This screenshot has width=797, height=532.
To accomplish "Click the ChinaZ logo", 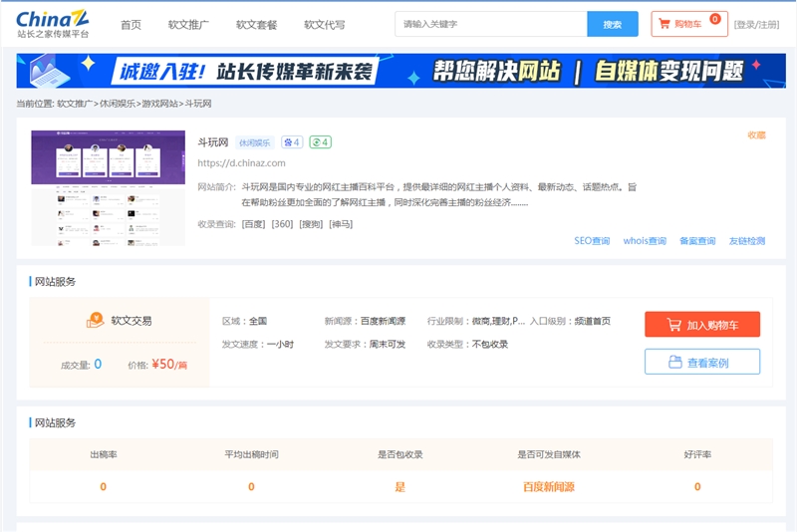I will coord(53,24).
